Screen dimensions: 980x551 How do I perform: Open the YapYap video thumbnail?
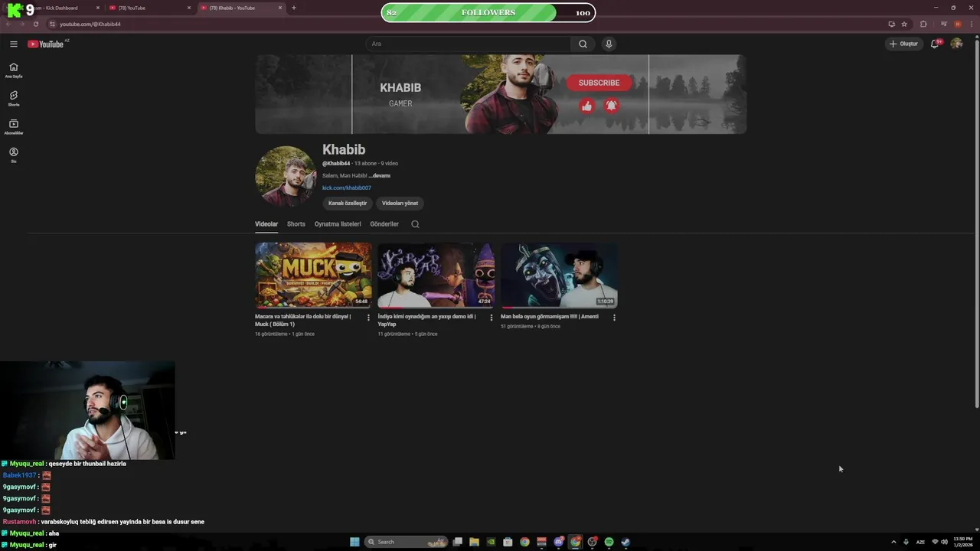436,275
